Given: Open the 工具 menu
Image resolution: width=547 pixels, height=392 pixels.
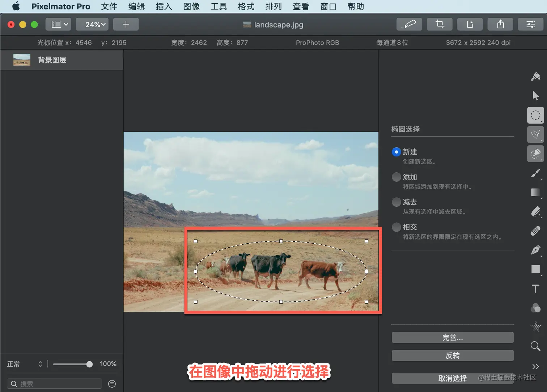Looking at the screenshot, I should [219, 6].
